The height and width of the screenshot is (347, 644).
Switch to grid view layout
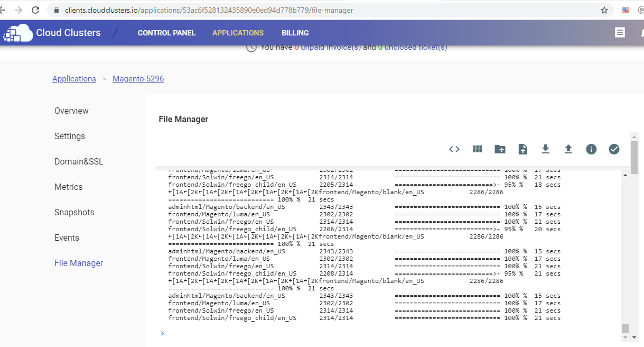478,149
